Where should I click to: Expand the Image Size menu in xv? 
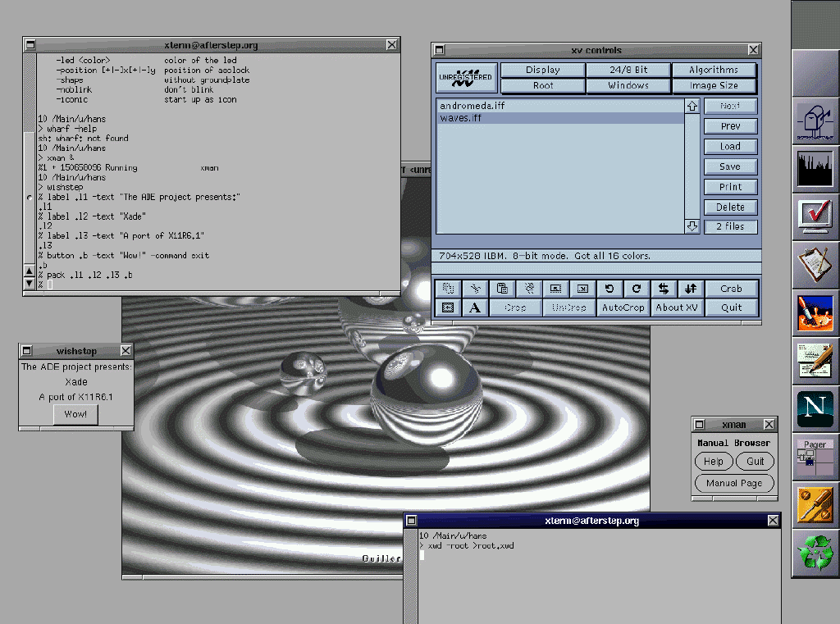pos(713,85)
